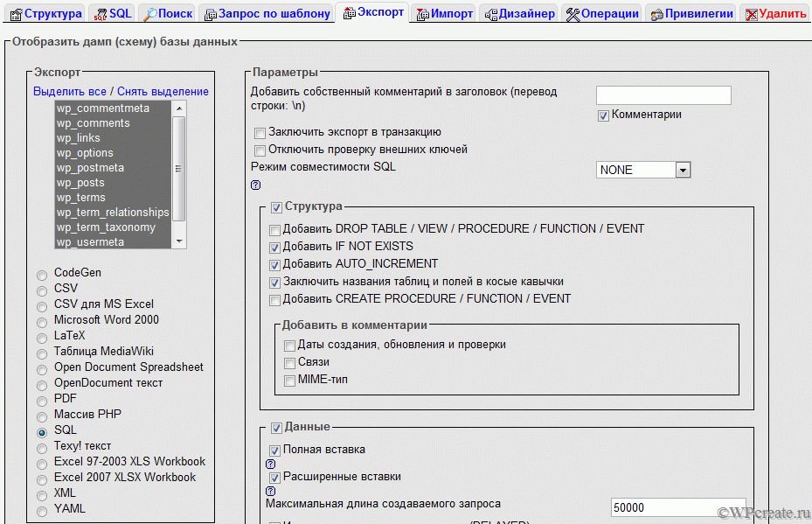Select the LaTeX export format

point(42,338)
